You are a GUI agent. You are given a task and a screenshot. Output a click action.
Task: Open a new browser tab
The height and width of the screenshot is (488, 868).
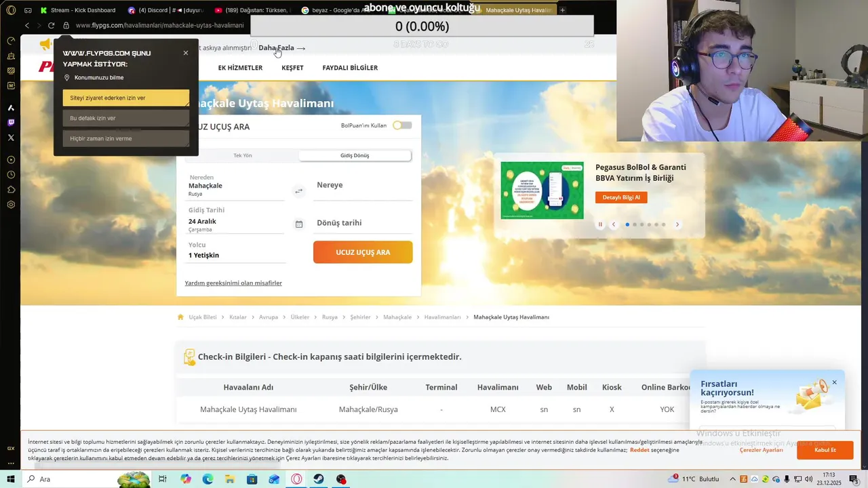562,10
